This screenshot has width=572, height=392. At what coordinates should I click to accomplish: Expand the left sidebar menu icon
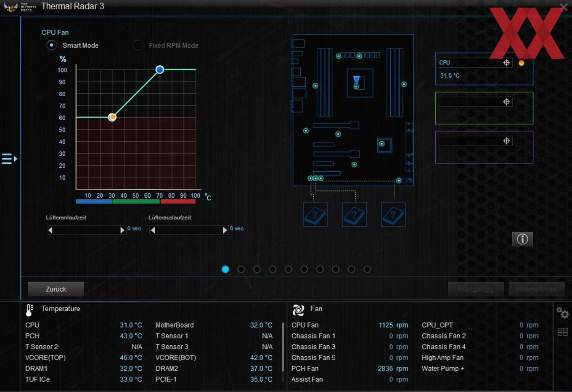[x=9, y=159]
